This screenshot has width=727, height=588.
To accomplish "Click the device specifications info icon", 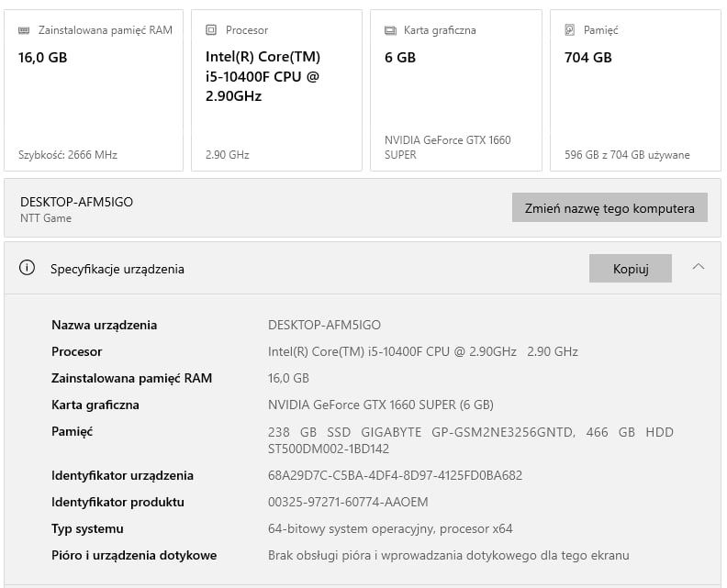I will pyautogui.click(x=28, y=269).
